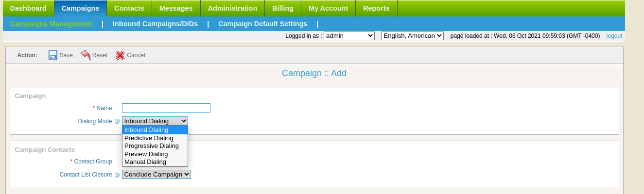The width and height of the screenshot is (644, 194).
Task: Click help icon beside Contact List Closure
Action: [117, 175]
